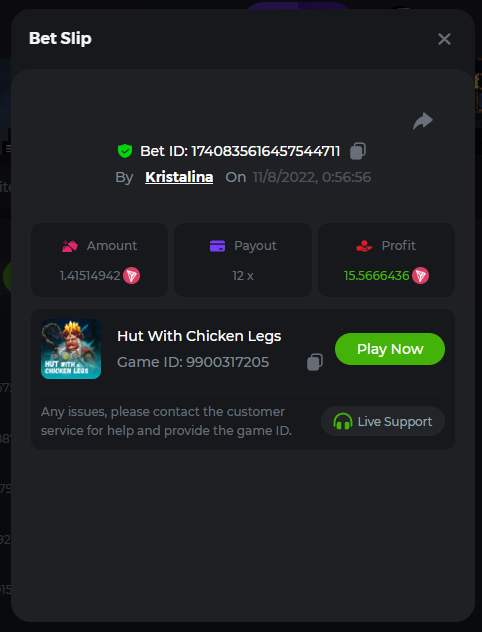Open Live Support chat
Image resolution: width=482 pixels, height=632 pixels.
tap(383, 421)
